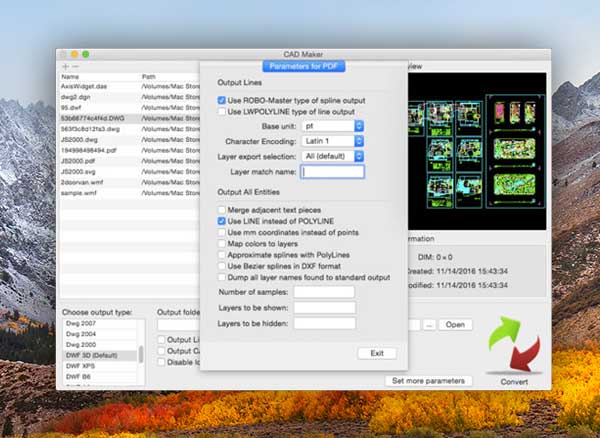Viewport: 600px width, 438px height.
Task: Focus the Layer match name field
Action: 332,172
